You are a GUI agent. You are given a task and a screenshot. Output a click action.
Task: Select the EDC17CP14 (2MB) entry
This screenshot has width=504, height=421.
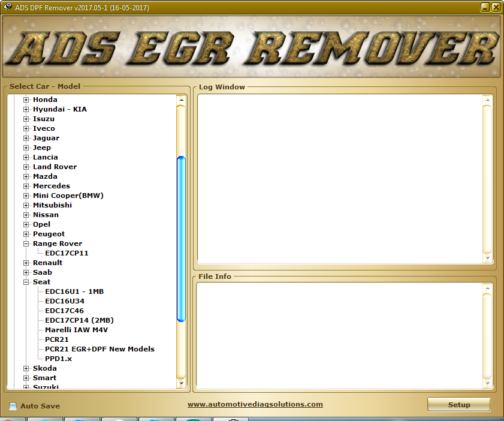(x=79, y=320)
